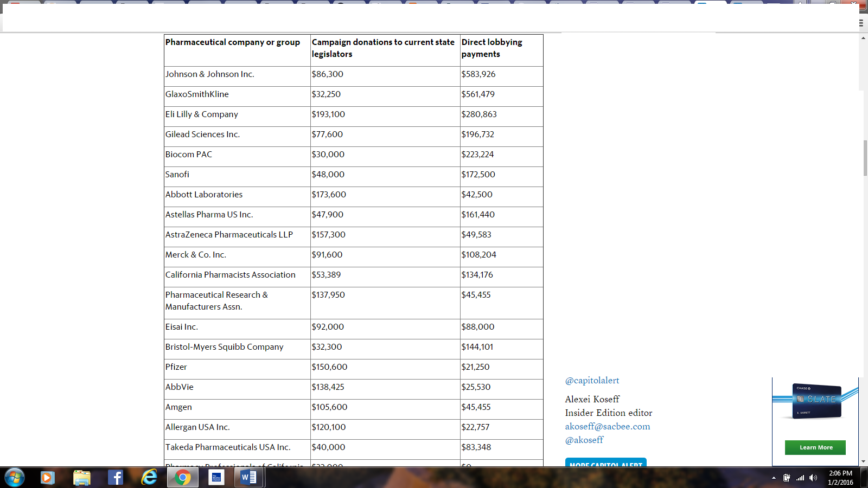The height and width of the screenshot is (488, 868).
Task: Select Biocom PAC's $223,224 lobbying value
Action: [478, 155]
